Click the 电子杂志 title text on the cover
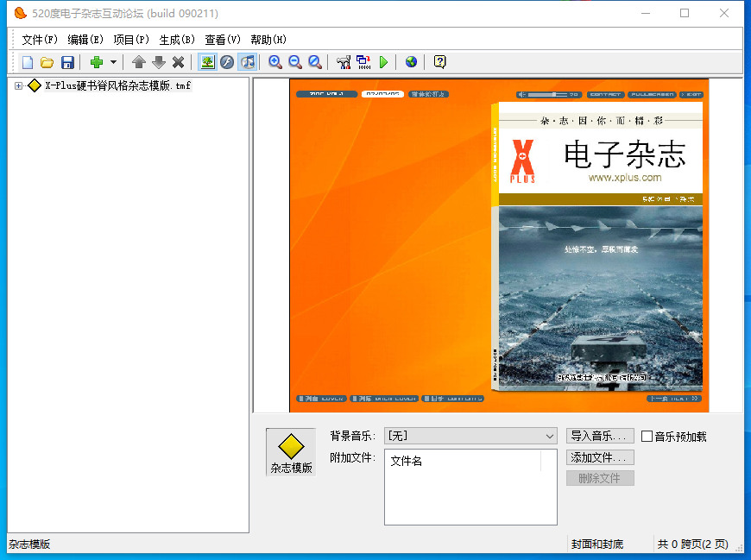Image resolution: width=751 pixels, height=560 pixels. [x=625, y=154]
